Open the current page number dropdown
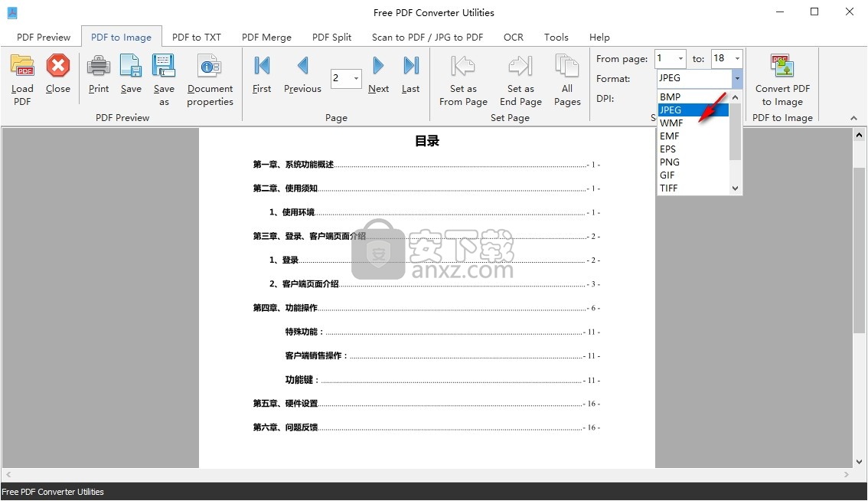Image resolution: width=868 pixels, height=501 pixels. [x=356, y=78]
